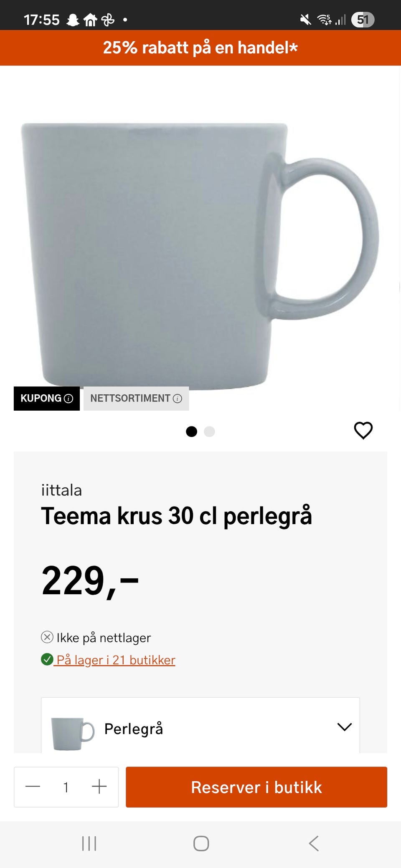Viewport: 401px width, 868px height.
Task: Tap the Android home button
Action: coord(201,843)
